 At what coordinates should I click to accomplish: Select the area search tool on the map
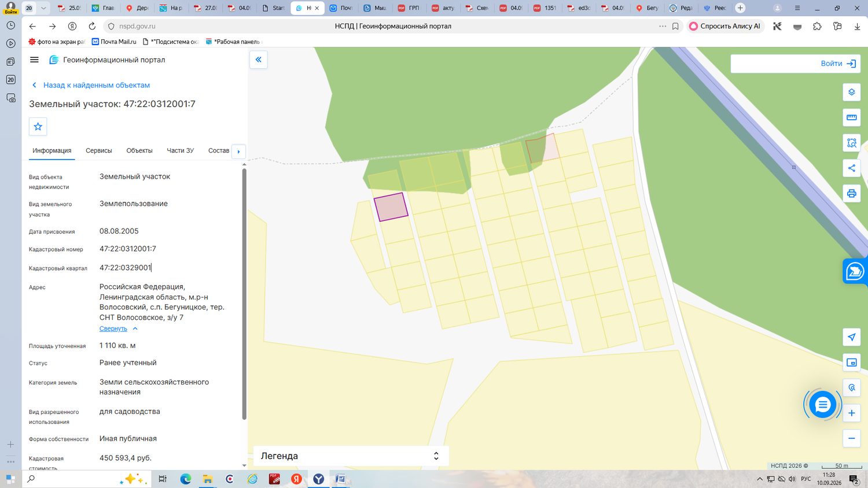coord(852,143)
